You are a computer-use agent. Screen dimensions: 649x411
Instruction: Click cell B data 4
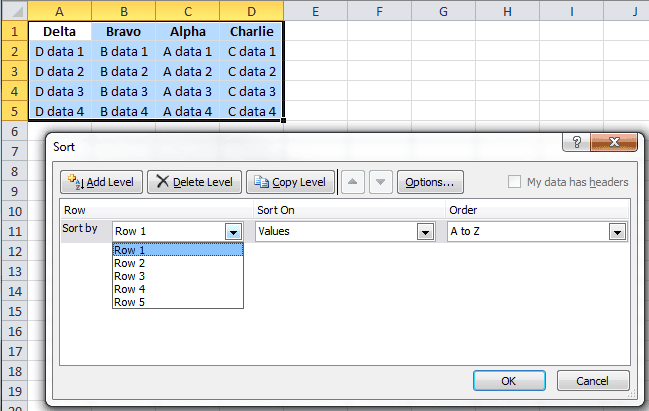pyautogui.click(x=124, y=111)
